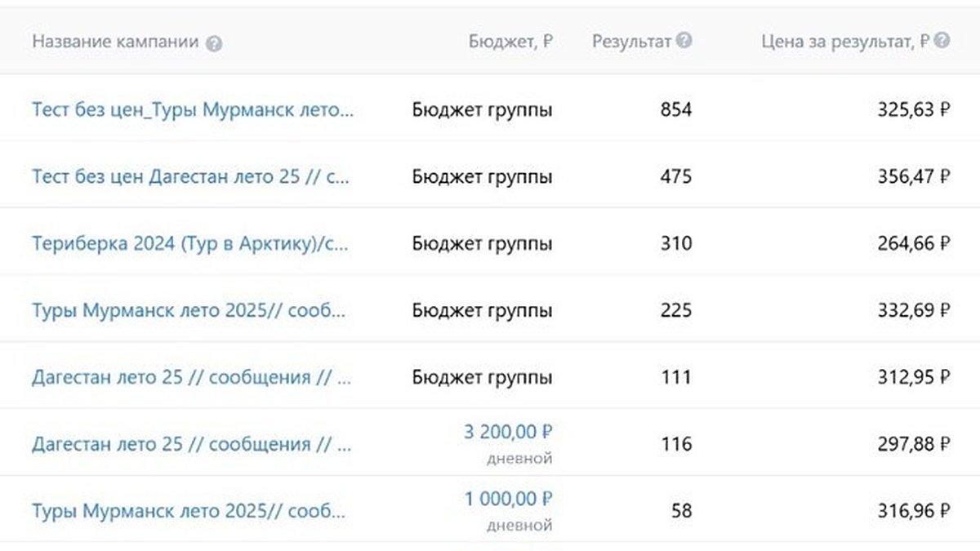The height and width of the screenshot is (551, 980).
Task: Click result value 116
Action: (676, 444)
